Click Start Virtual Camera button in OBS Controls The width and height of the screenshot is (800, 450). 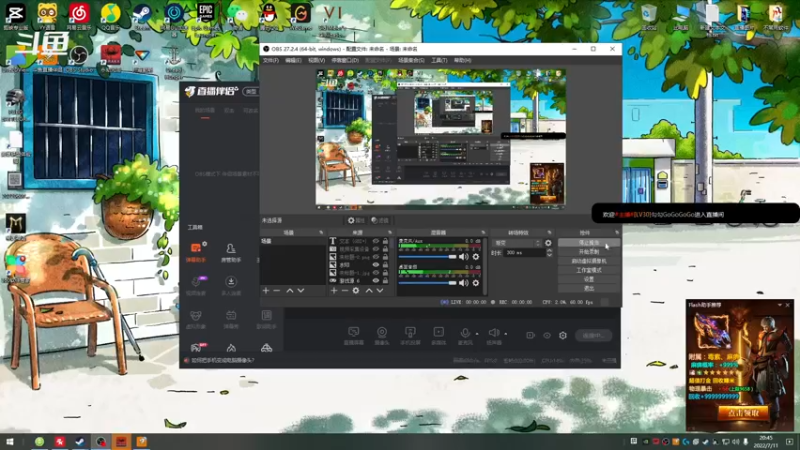[589, 261]
